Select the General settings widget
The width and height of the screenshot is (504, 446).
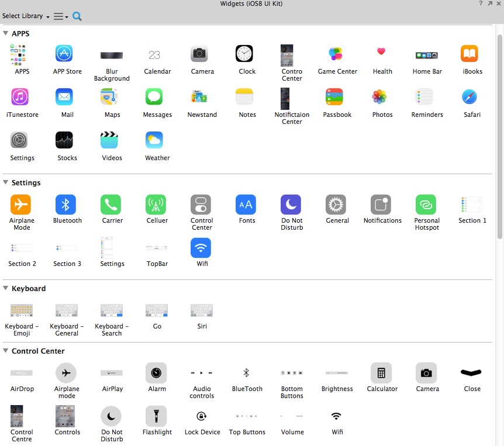tap(336, 205)
